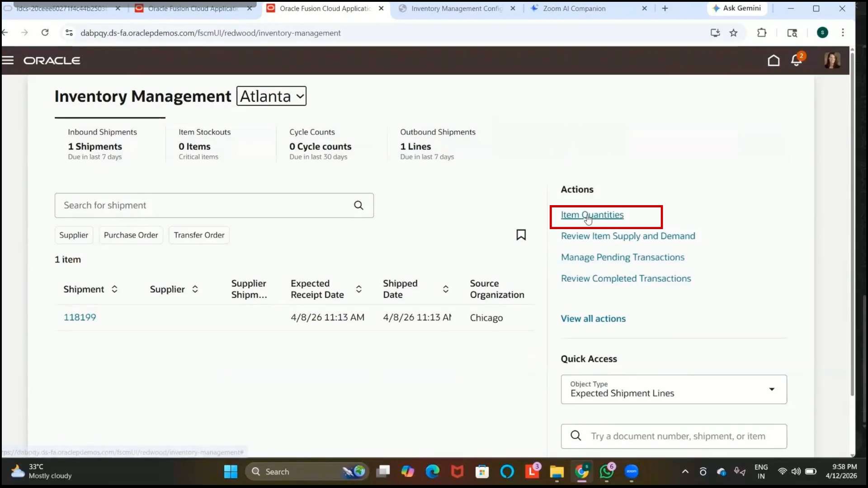
Task: Click install app icon in address bar
Action: point(715,33)
